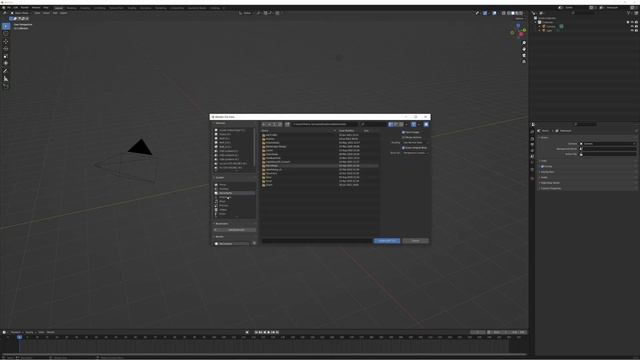Viewport: 640px width, 360px height.
Task: Select the Annotate pencil tool
Action: point(6,71)
